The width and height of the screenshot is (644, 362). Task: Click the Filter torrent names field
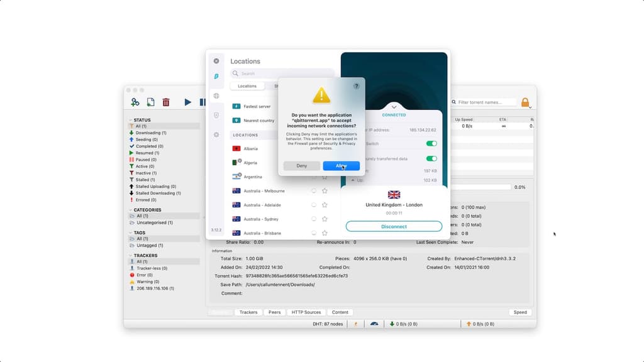485,102
